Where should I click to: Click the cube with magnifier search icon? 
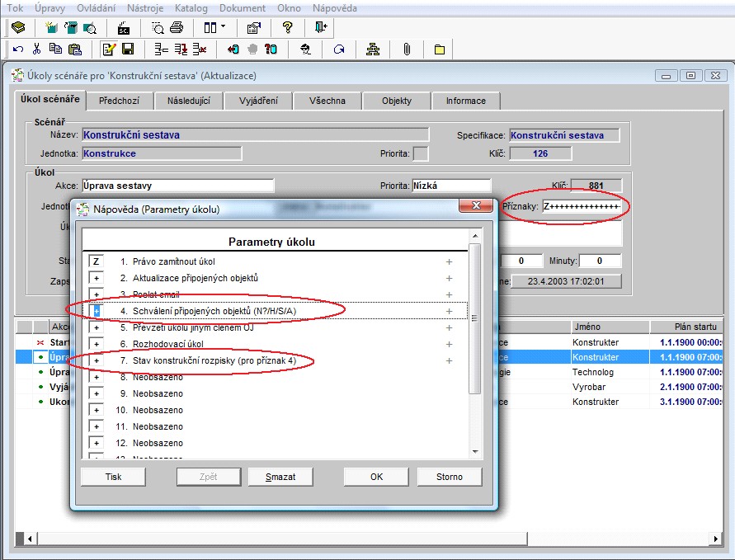click(x=90, y=28)
